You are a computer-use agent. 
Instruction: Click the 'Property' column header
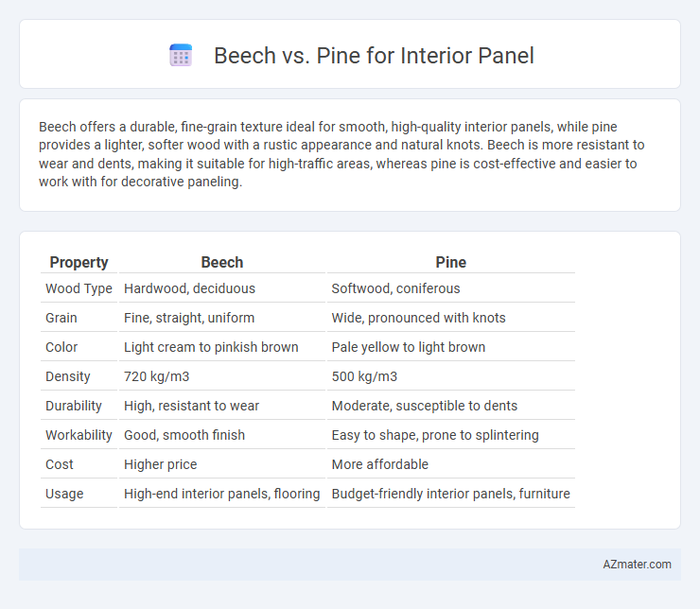pos(79,262)
